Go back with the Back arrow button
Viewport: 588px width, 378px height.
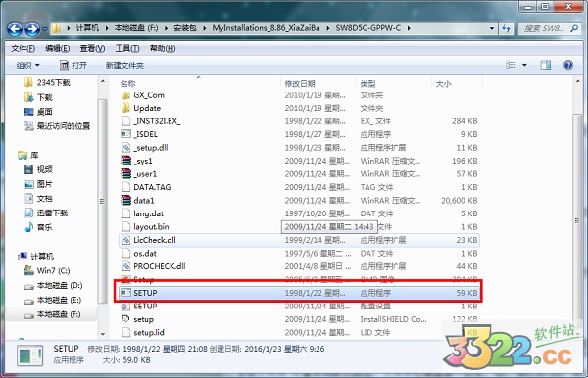pyautogui.click(x=15, y=29)
